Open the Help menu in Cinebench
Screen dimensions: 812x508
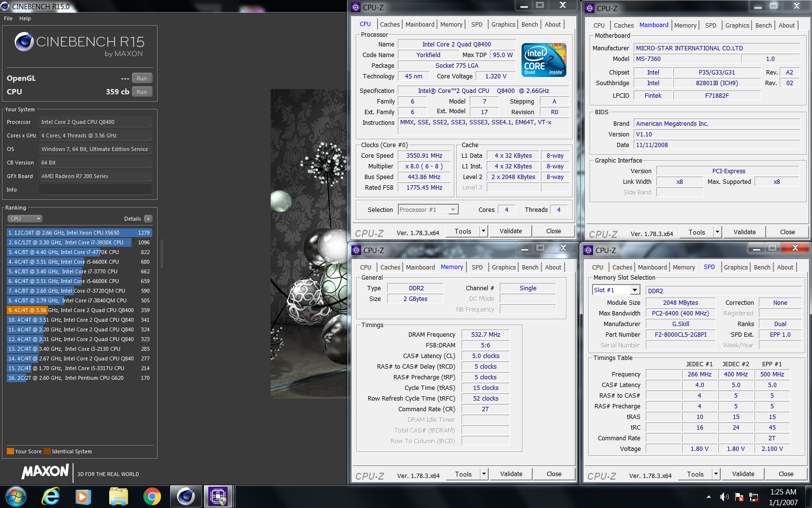[x=25, y=18]
